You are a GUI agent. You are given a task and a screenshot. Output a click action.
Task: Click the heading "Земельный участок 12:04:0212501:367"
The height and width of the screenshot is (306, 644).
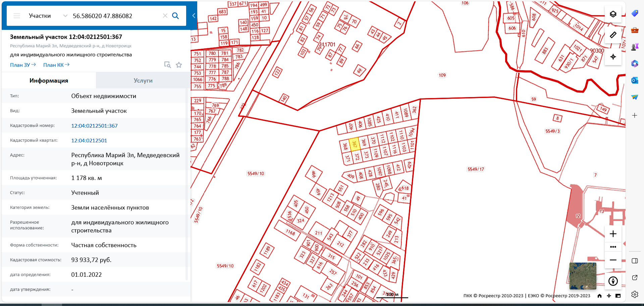(x=66, y=37)
